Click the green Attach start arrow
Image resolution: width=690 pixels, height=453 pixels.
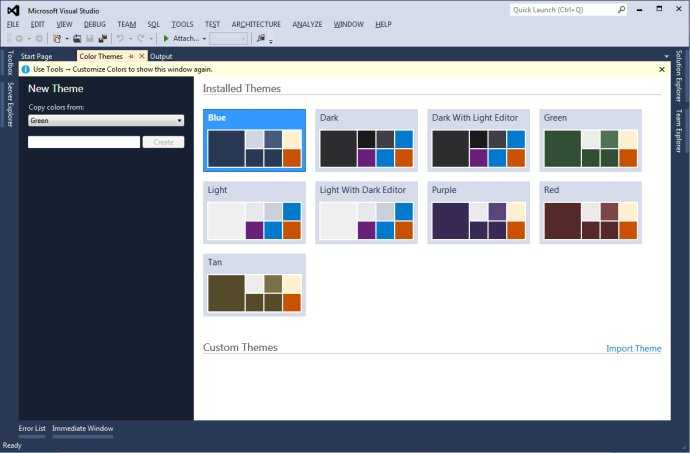tap(166, 39)
